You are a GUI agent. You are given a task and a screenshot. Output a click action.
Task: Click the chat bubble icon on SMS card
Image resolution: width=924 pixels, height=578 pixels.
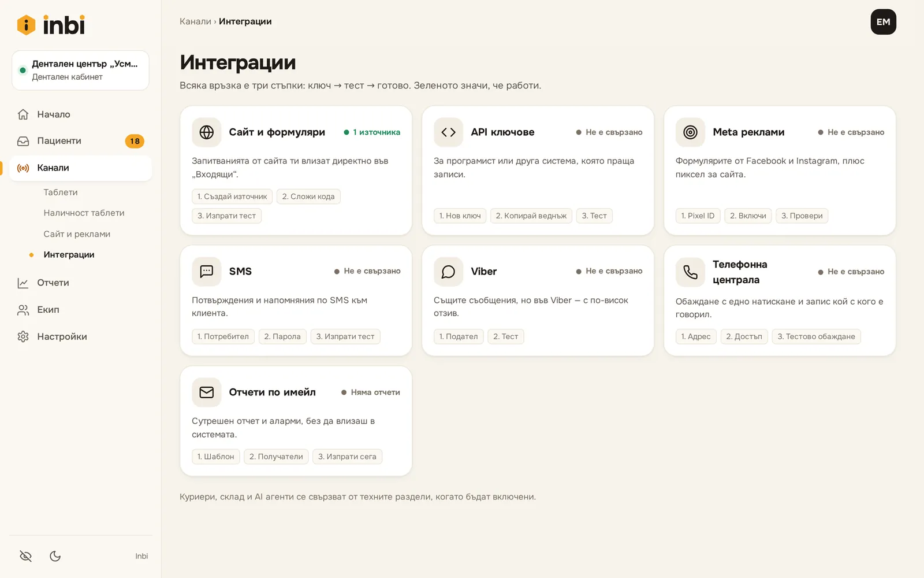coord(207,271)
